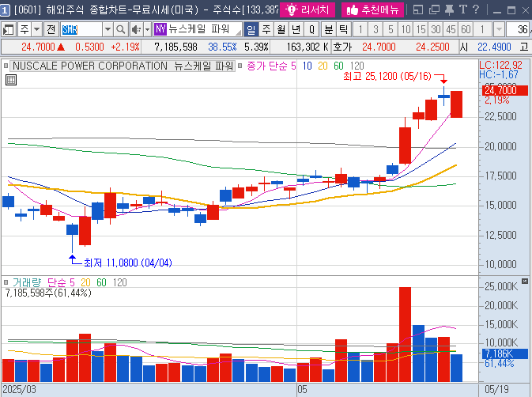The width and height of the screenshot is (532, 397).
Task: Open the 추천메뉴 recommended menu
Action: 372,9
